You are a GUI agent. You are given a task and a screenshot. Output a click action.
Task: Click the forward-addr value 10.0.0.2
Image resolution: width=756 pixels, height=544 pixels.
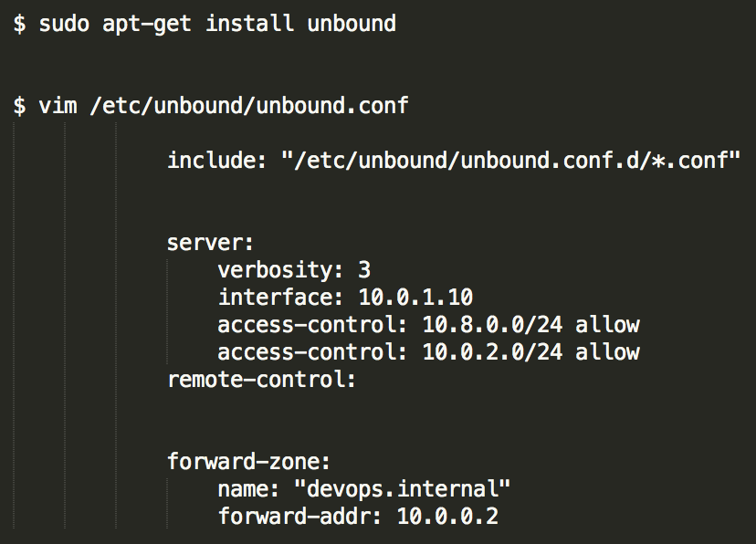(x=447, y=517)
